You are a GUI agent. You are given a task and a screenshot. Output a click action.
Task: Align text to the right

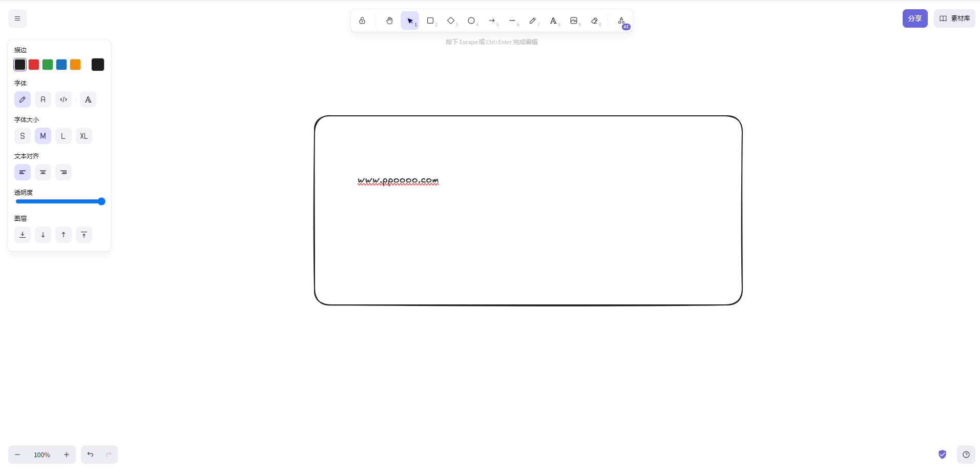64,172
